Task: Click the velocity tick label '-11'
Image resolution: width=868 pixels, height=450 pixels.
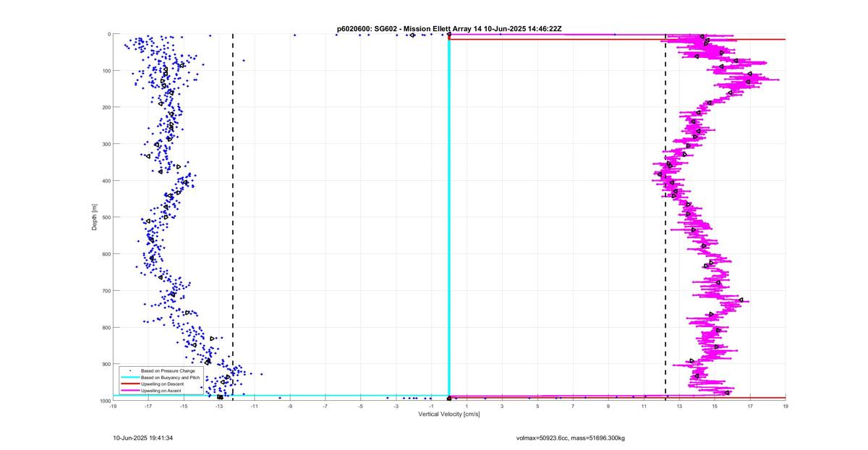Action: 255,407
